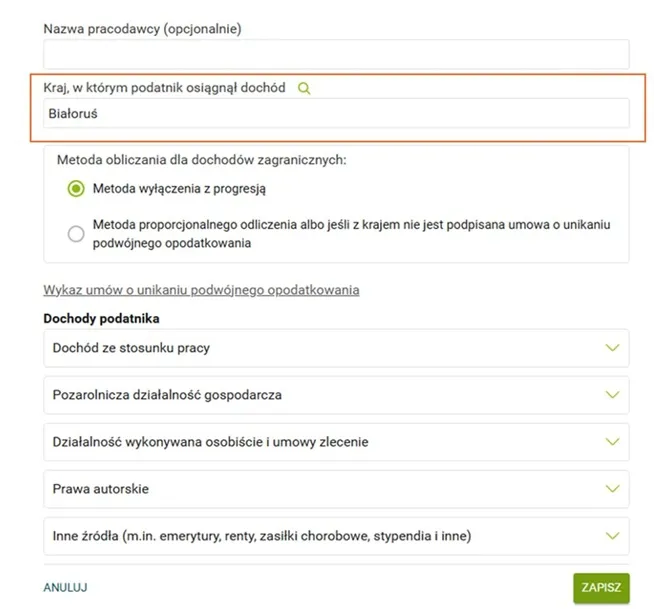
Task: Select Metoda proporcjonalnego odliczenia radio button
Action: tap(76, 234)
